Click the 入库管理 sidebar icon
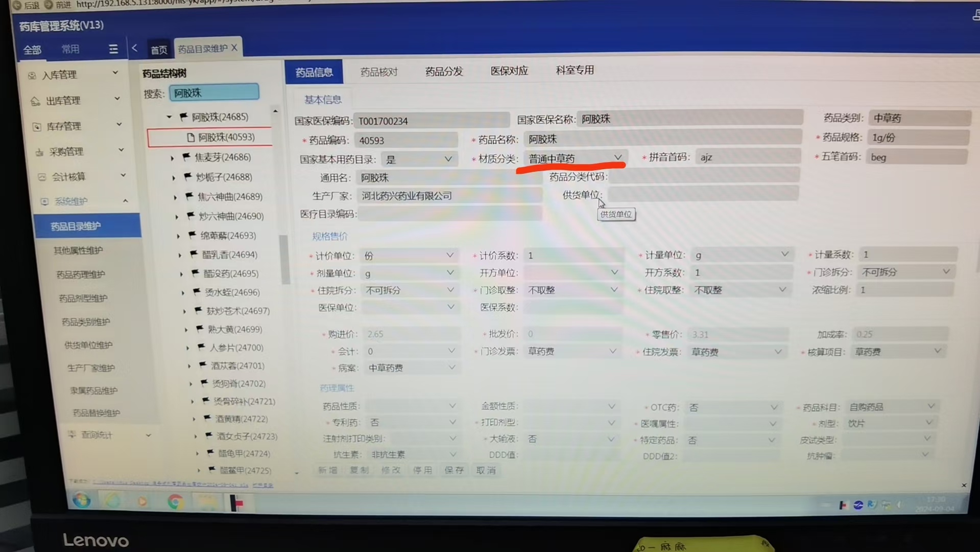This screenshot has height=552, width=980. (x=32, y=76)
